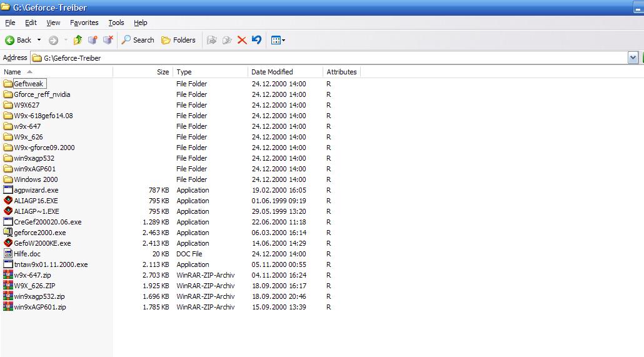Select the W9x-618gefo14.08 folder icon
Viewport: 644px width, 357px height.
click(8, 116)
